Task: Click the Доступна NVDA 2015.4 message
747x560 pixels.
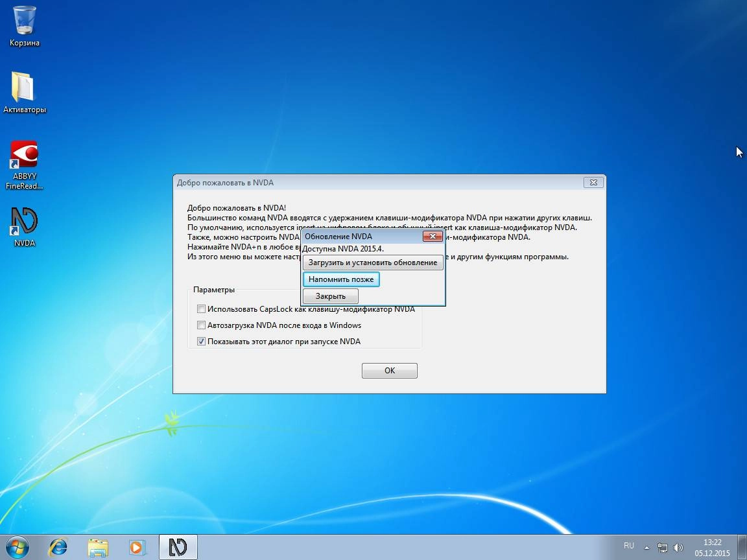Action: [343, 249]
